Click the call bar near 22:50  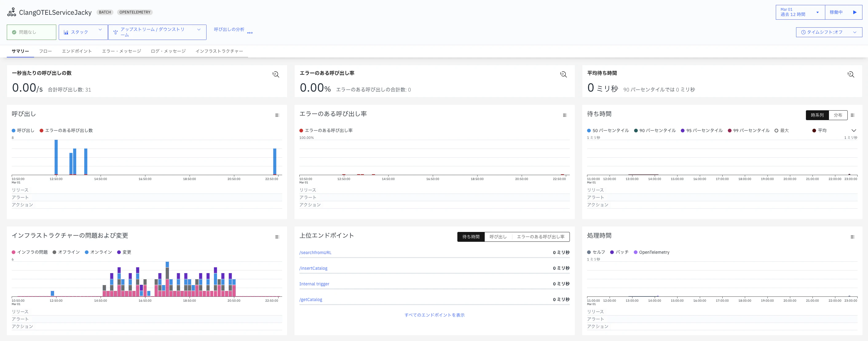pyautogui.click(x=274, y=162)
